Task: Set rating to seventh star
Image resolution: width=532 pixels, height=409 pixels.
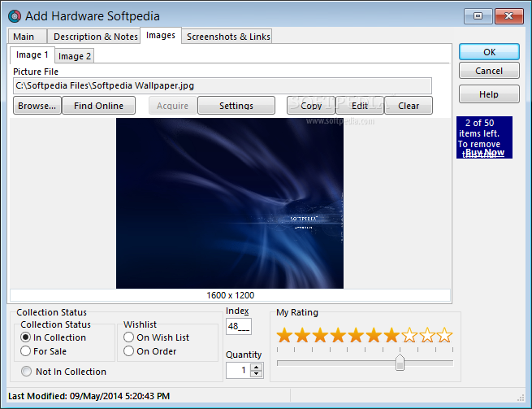Action: 391,335
